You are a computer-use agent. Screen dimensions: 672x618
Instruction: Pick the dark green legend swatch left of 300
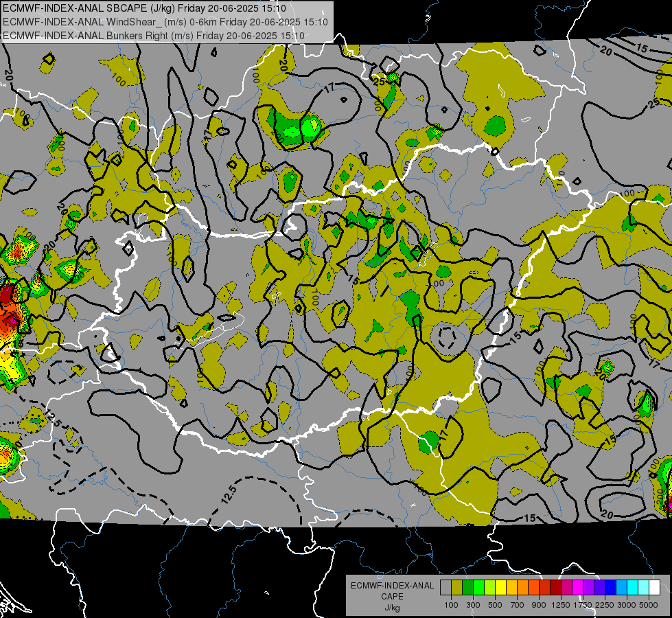tap(468, 588)
